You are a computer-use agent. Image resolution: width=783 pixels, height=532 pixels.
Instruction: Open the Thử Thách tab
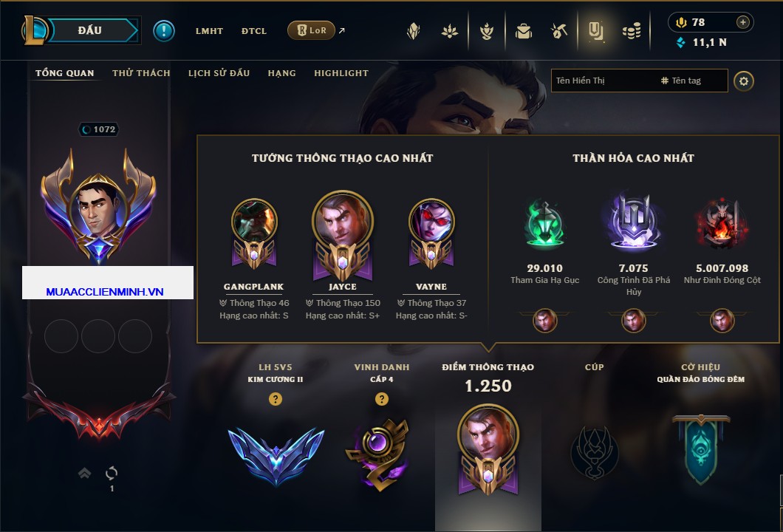(141, 73)
